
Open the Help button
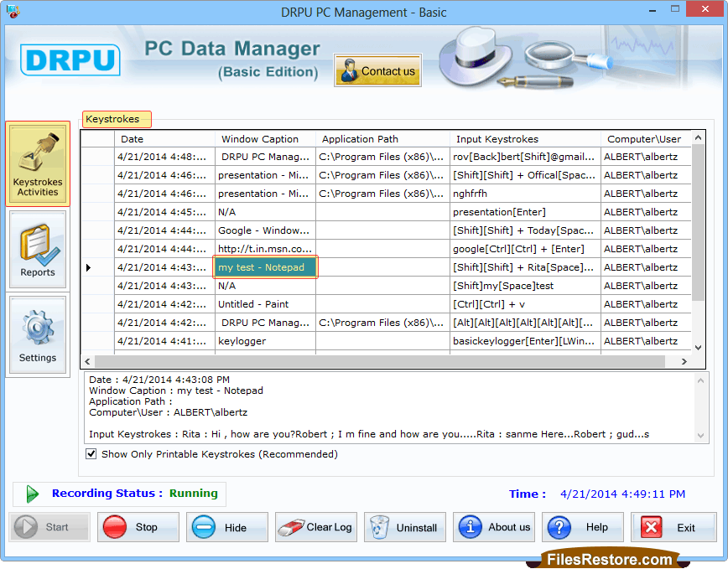pos(583,527)
